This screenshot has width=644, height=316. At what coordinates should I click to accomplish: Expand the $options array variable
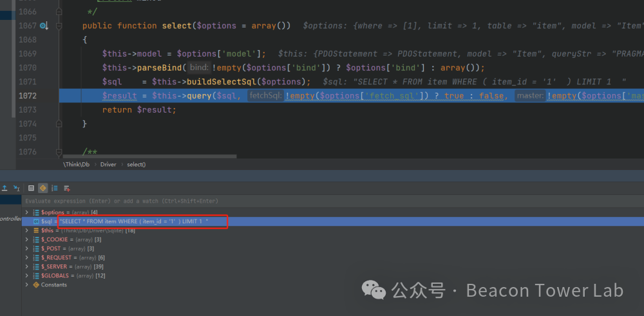point(27,212)
